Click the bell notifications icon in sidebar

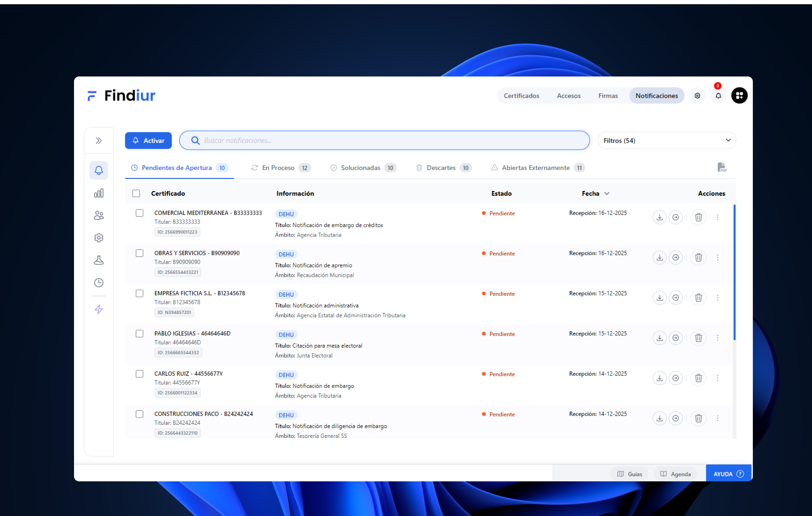[99, 170]
